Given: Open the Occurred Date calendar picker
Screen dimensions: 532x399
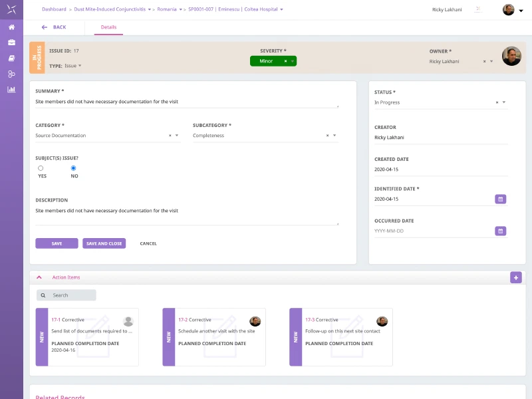Looking at the screenshot, I should click(x=501, y=231).
